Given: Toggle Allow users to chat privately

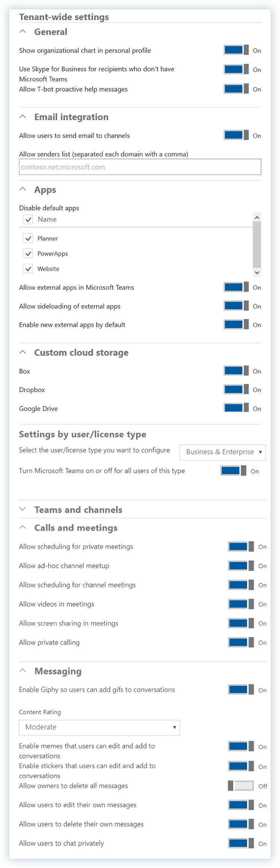Looking at the screenshot, I should [241, 843].
